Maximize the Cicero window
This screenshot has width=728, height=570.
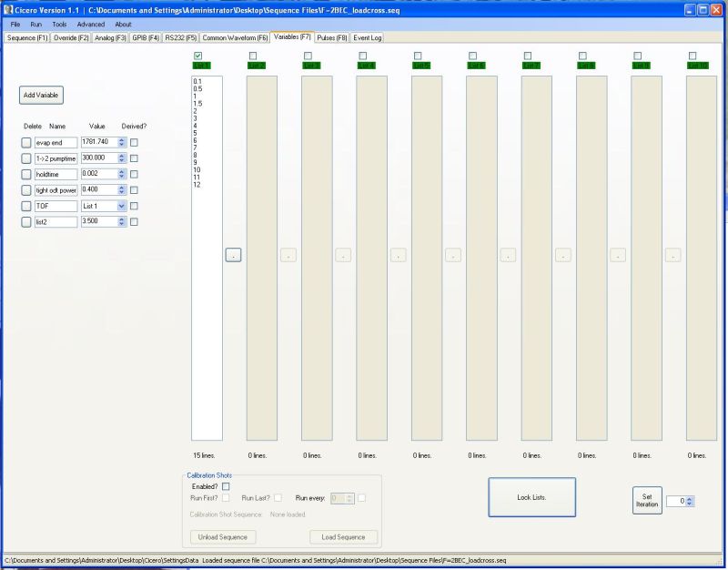[703, 10]
